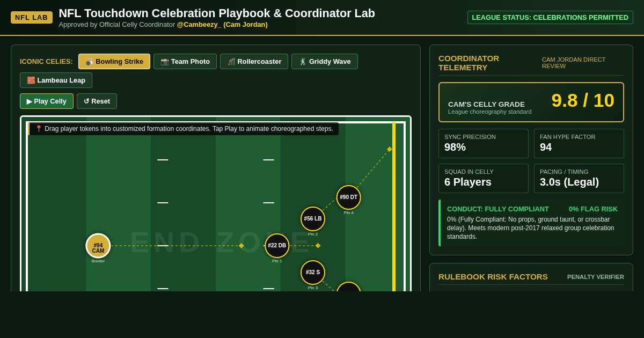The height and width of the screenshot is (338, 644).
Task: Select the #32 S player token
Action: point(313,273)
